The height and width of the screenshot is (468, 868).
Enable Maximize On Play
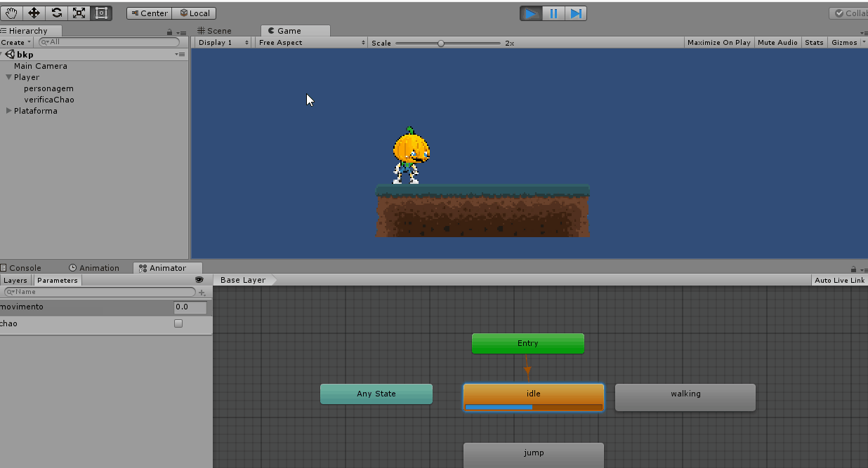(718, 42)
